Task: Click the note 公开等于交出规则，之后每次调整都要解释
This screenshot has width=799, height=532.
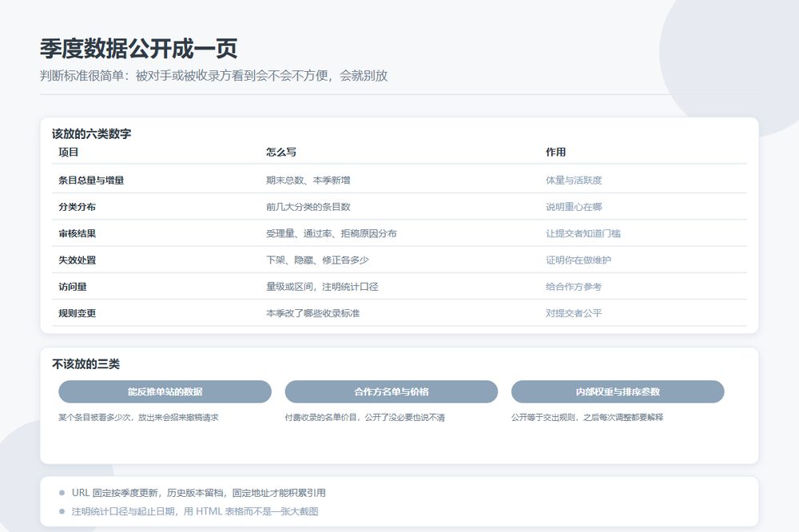Action: (x=587, y=417)
